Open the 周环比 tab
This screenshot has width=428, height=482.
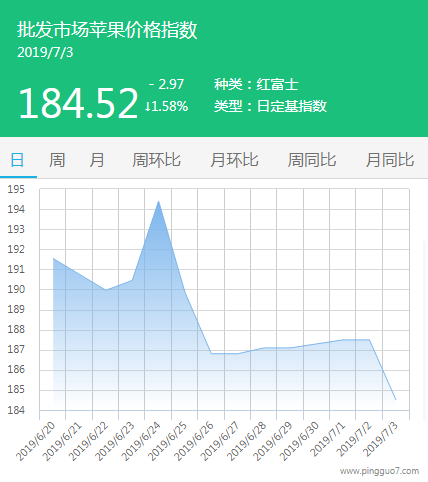click(156, 160)
